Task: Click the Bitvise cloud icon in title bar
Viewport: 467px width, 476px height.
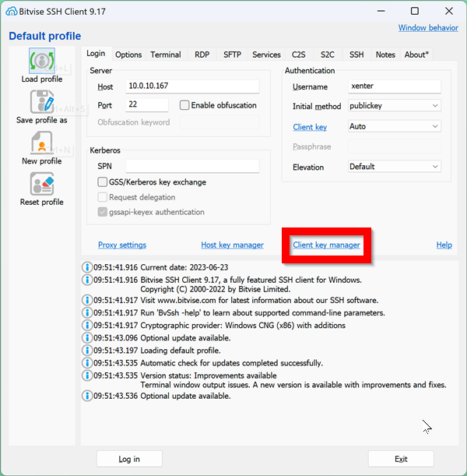Action: pos(12,11)
